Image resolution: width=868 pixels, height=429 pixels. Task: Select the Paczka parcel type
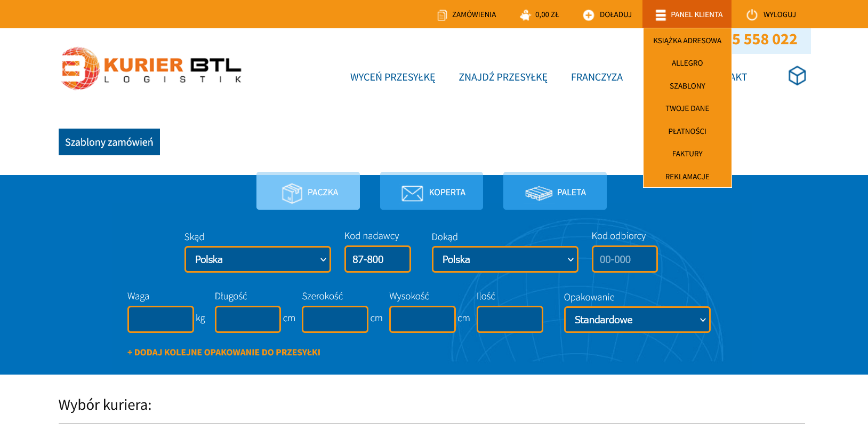pyautogui.click(x=308, y=192)
